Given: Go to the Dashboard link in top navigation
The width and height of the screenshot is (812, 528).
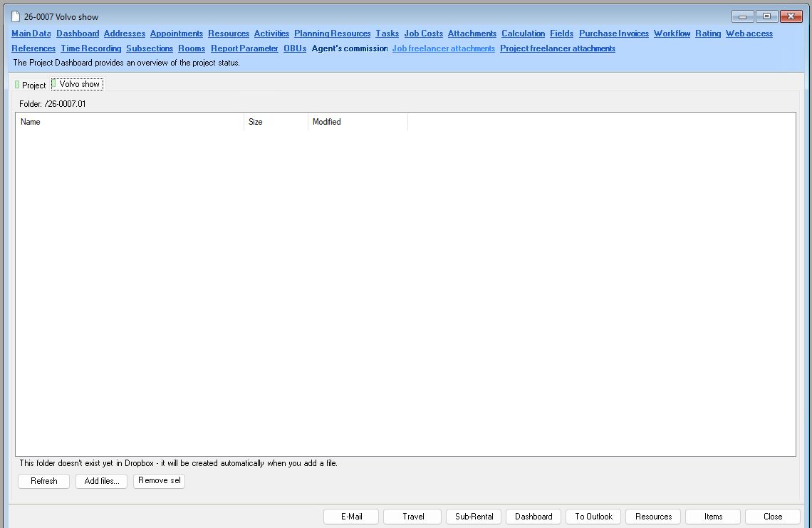Looking at the screenshot, I should (x=78, y=33).
